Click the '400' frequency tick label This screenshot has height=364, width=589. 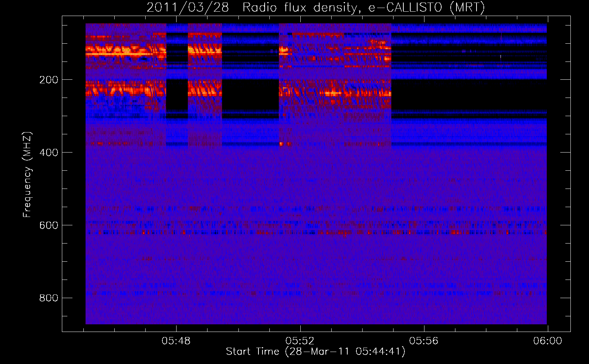(49, 153)
